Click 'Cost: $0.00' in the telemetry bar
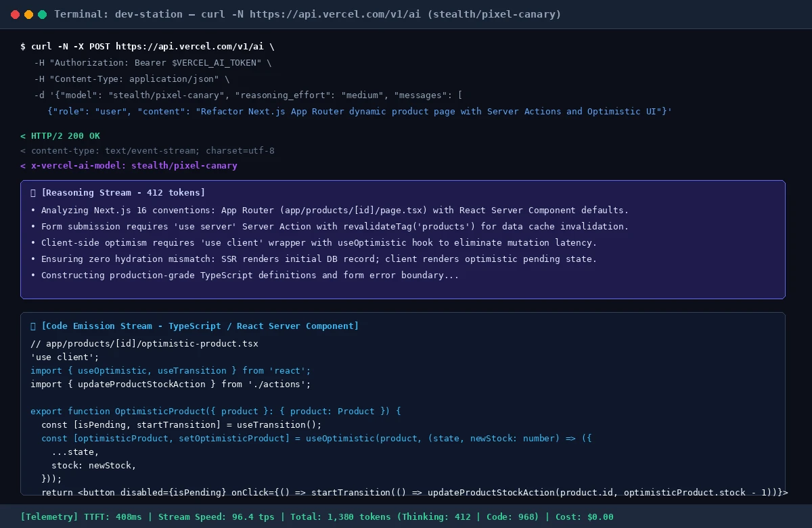 click(x=585, y=516)
